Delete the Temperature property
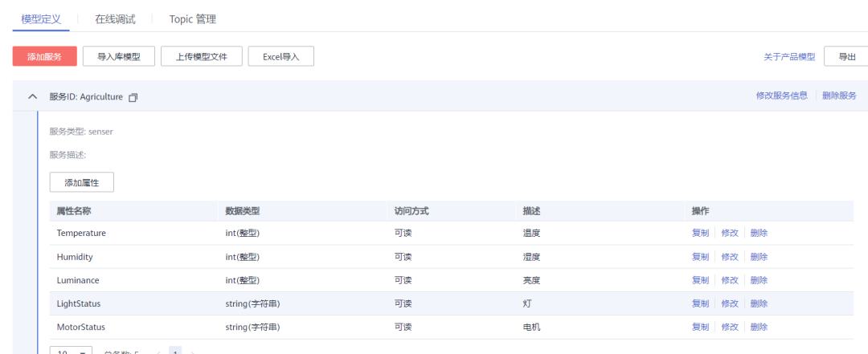Viewport: 868px width, 354px height. click(x=759, y=233)
